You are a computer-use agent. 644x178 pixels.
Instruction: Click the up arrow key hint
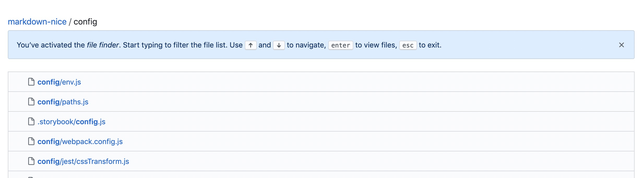tap(251, 45)
